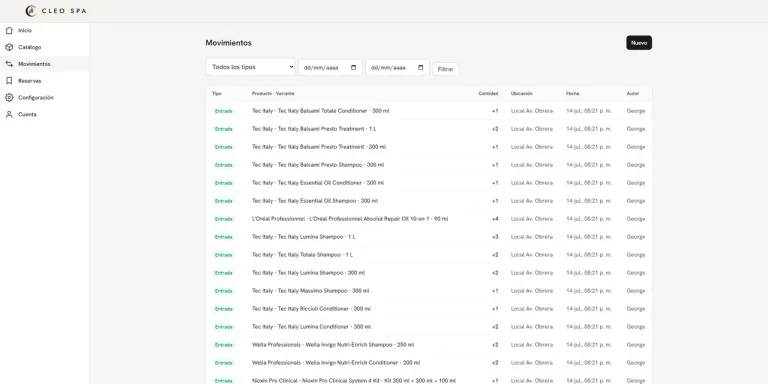
Task: Click the Tipo column header
Action: (216, 94)
